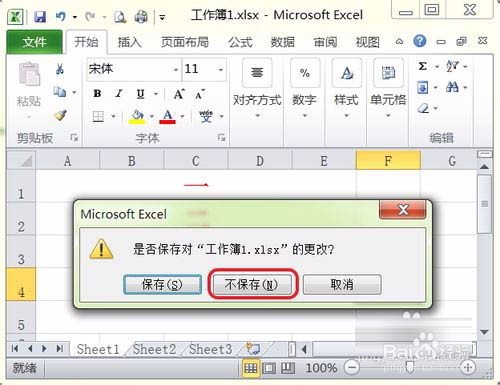Click the 不保存(N) Don't Save button

pos(252,284)
